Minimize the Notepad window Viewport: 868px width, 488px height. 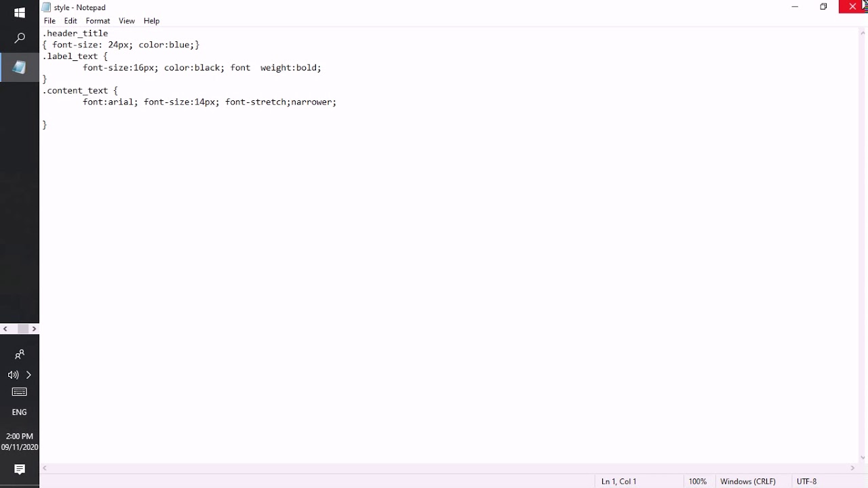point(795,7)
